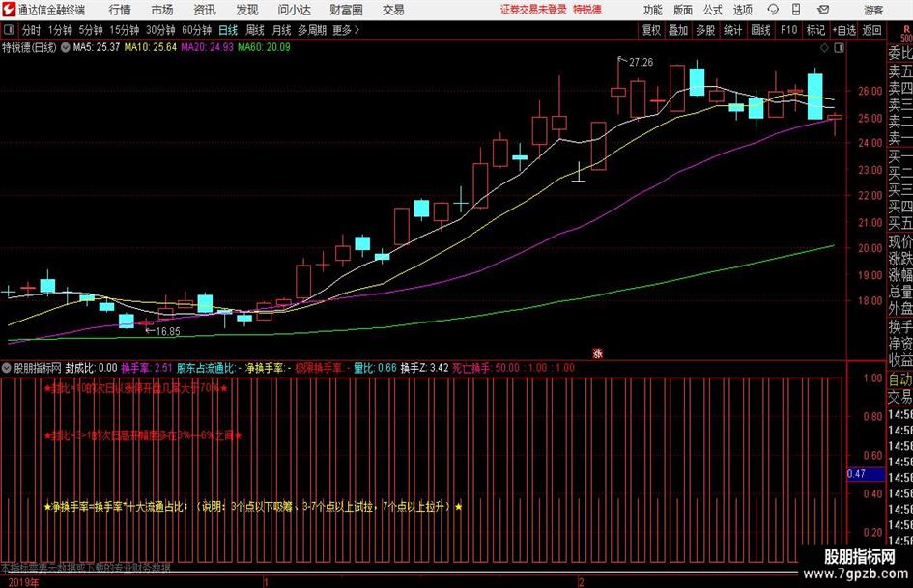Open the 财富圈 menu
Screen dimensions: 913x588
(x=346, y=10)
